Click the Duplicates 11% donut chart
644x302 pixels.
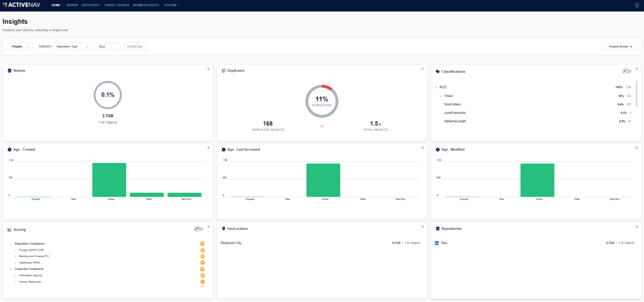[322, 101]
